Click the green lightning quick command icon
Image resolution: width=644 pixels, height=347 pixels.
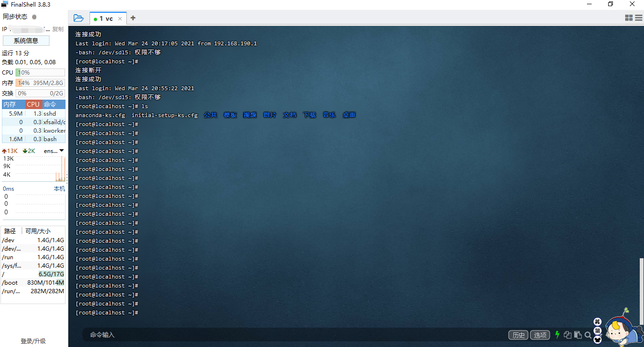coord(558,335)
